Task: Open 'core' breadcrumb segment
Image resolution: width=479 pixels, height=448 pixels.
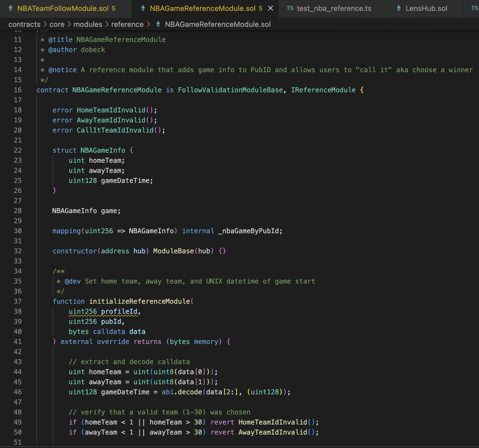Action: point(57,24)
